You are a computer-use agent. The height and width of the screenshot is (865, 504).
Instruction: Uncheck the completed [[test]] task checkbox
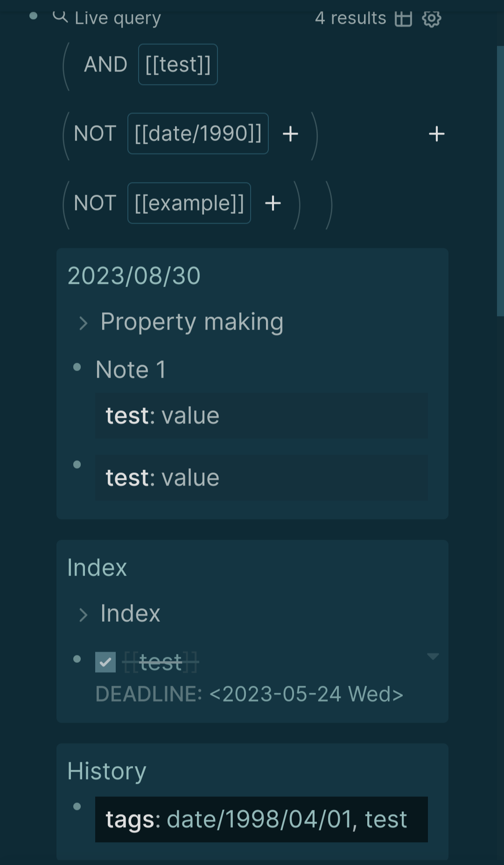(105, 662)
